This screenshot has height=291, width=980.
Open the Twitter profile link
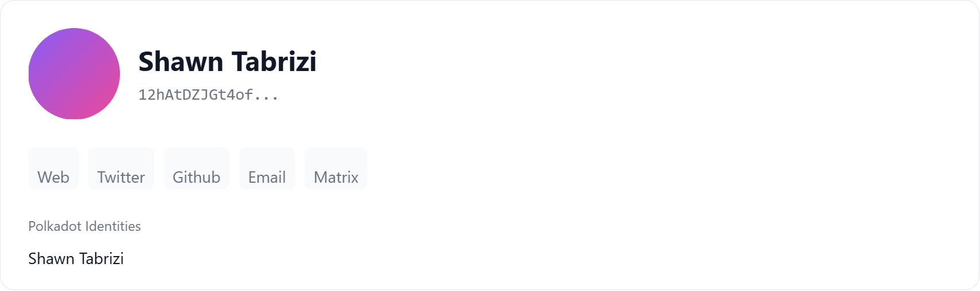pyautogui.click(x=121, y=170)
